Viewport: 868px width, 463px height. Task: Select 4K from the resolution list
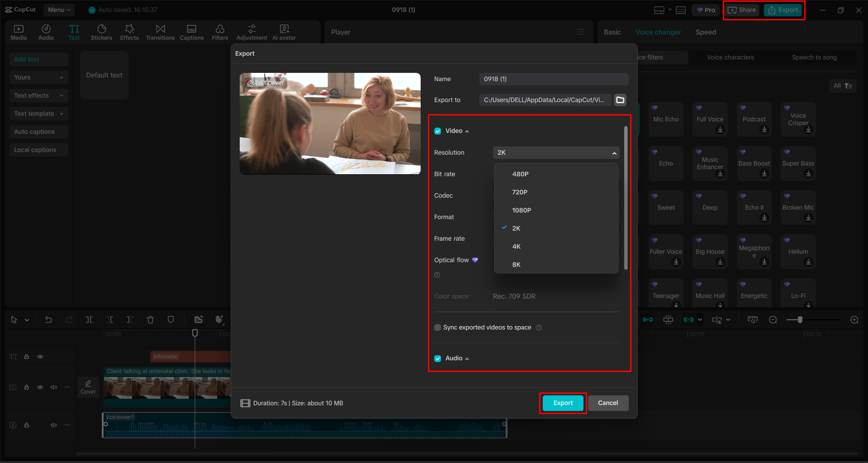(x=516, y=246)
